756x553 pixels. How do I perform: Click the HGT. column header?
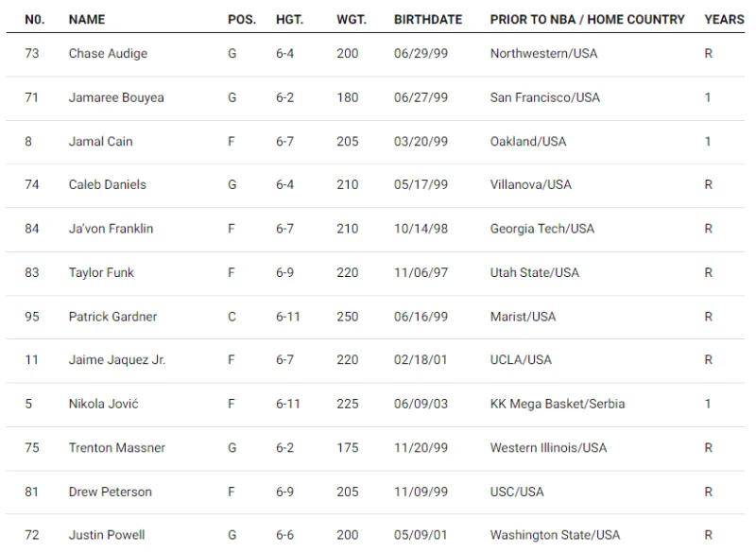coord(290,19)
